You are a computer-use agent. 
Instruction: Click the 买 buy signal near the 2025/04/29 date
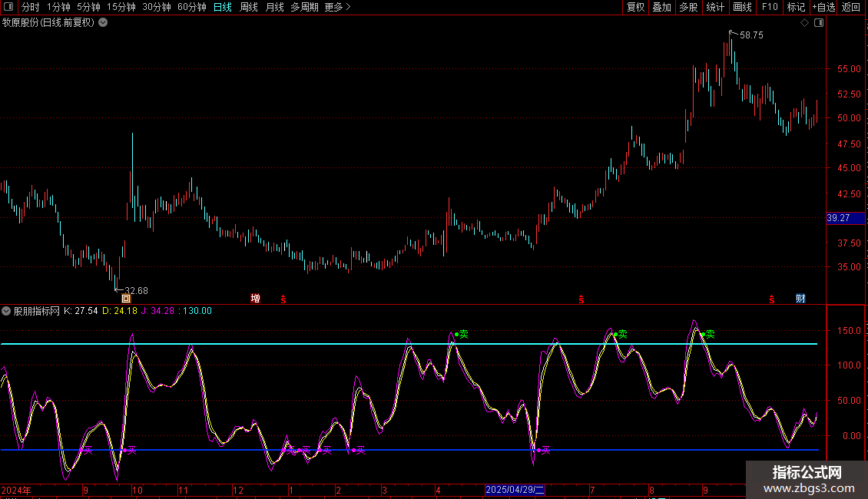(545, 450)
